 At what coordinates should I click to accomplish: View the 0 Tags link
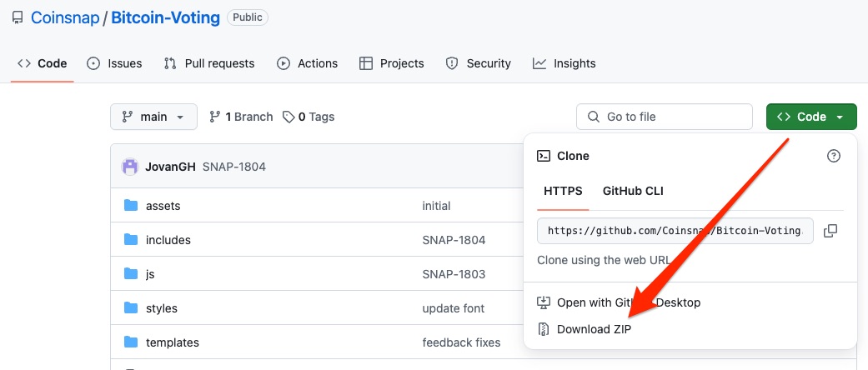click(309, 117)
